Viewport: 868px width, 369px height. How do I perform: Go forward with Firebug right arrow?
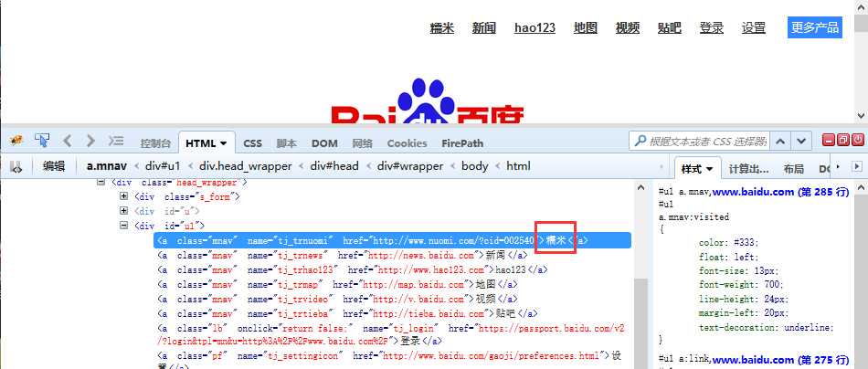pyautogui.click(x=90, y=141)
